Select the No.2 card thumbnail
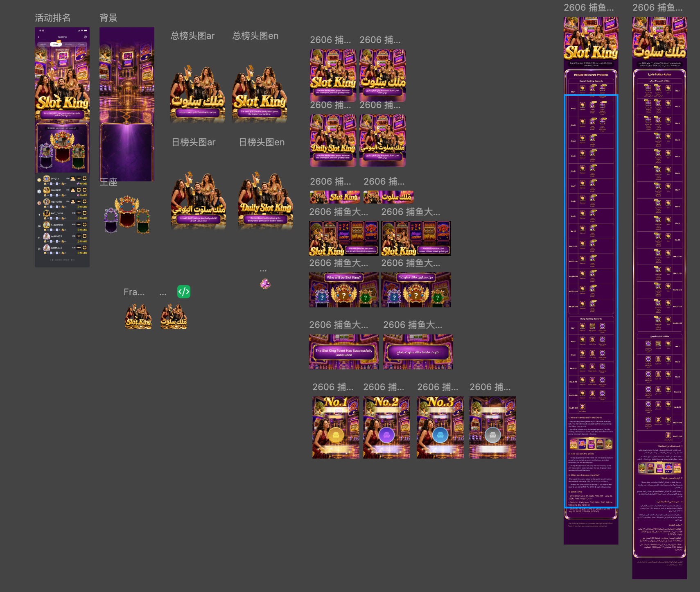Screen dimensions: 700x592 point(386,427)
